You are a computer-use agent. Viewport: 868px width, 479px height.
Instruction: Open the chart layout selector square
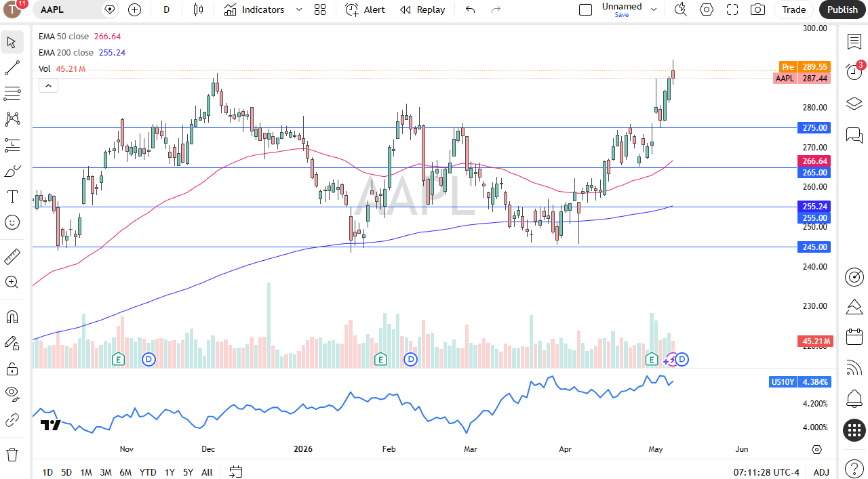click(x=585, y=9)
